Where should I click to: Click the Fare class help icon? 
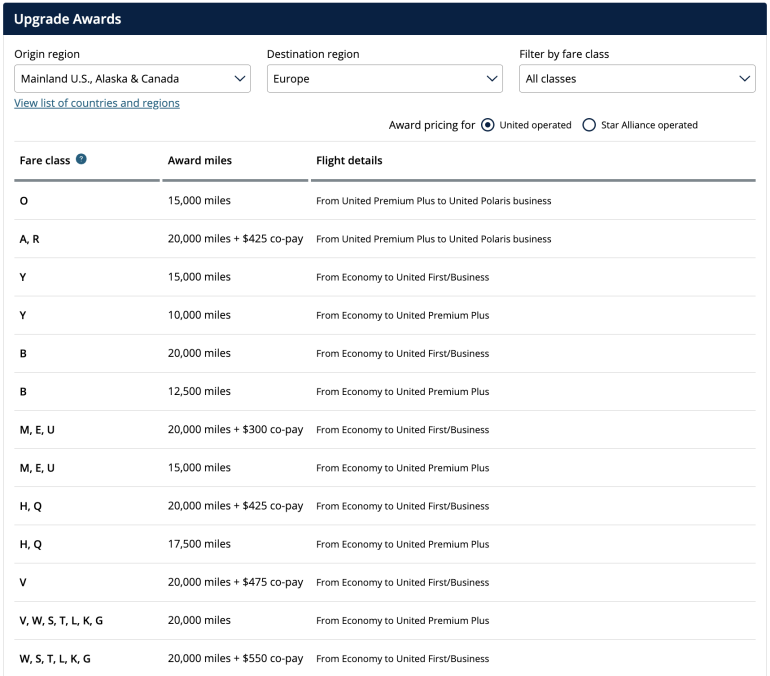(x=81, y=159)
